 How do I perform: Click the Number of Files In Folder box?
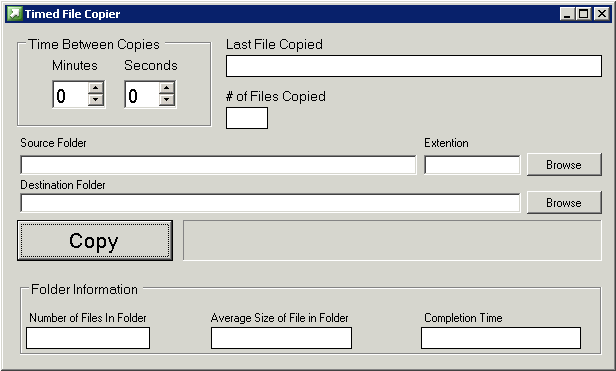pos(88,338)
